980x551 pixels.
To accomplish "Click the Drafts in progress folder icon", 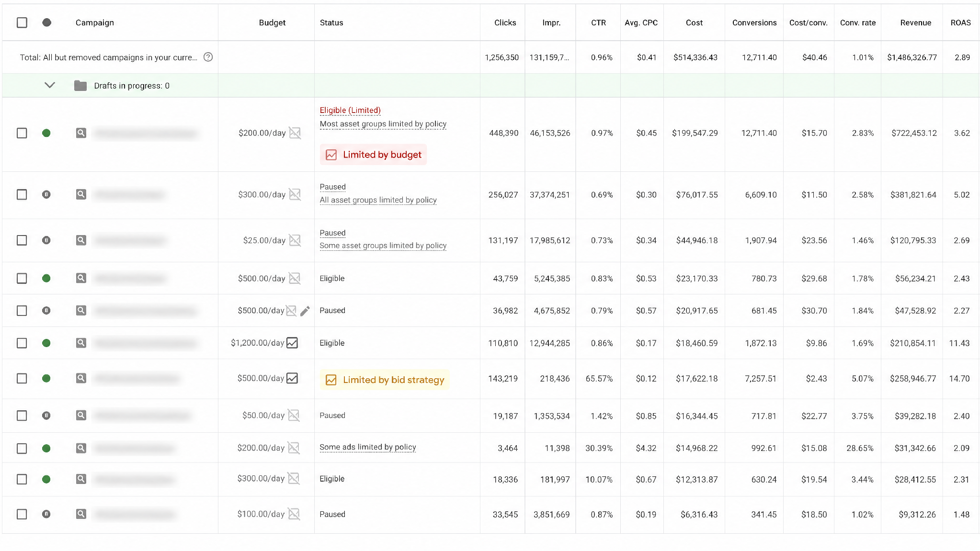I will [x=80, y=86].
